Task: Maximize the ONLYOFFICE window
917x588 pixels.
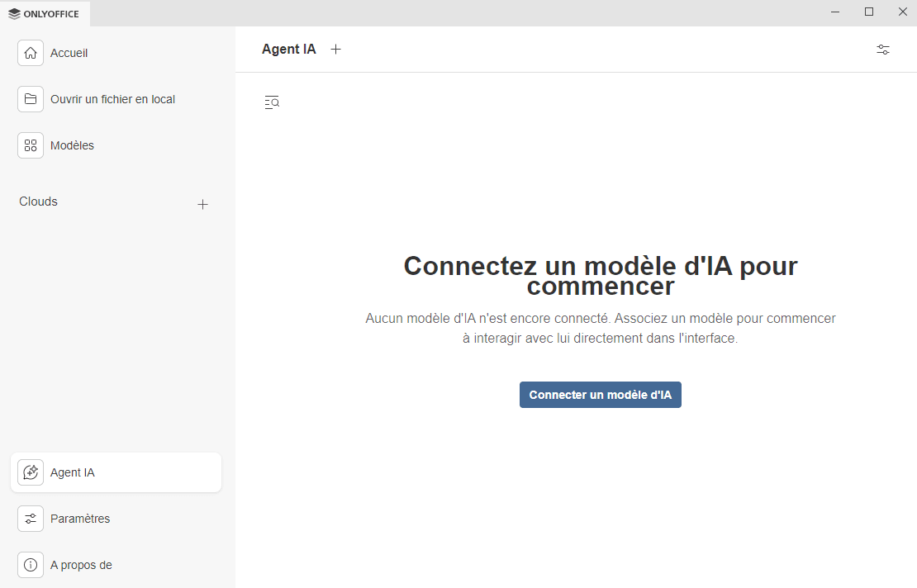Action: (x=869, y=12)
